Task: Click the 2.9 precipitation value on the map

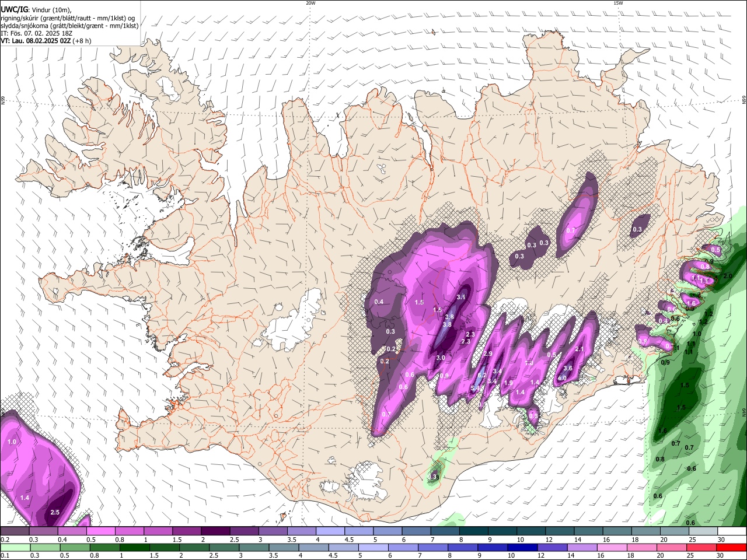Action: (488, 353)
